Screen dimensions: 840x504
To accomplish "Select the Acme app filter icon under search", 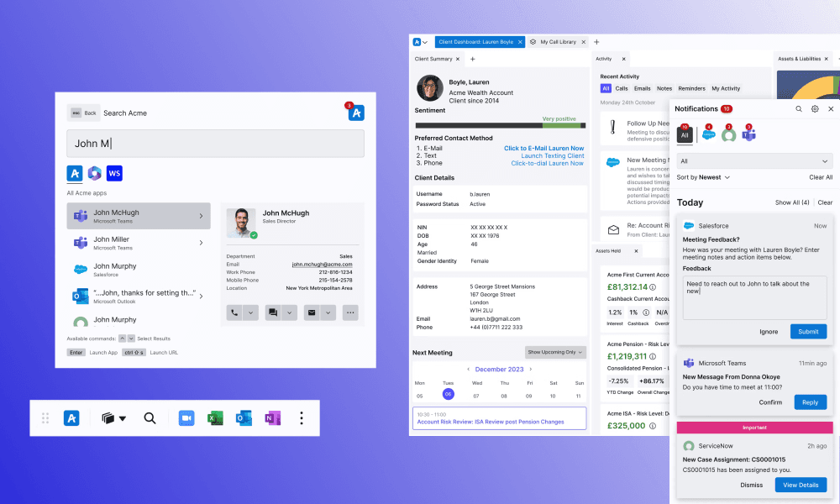I will coord(75,174).
